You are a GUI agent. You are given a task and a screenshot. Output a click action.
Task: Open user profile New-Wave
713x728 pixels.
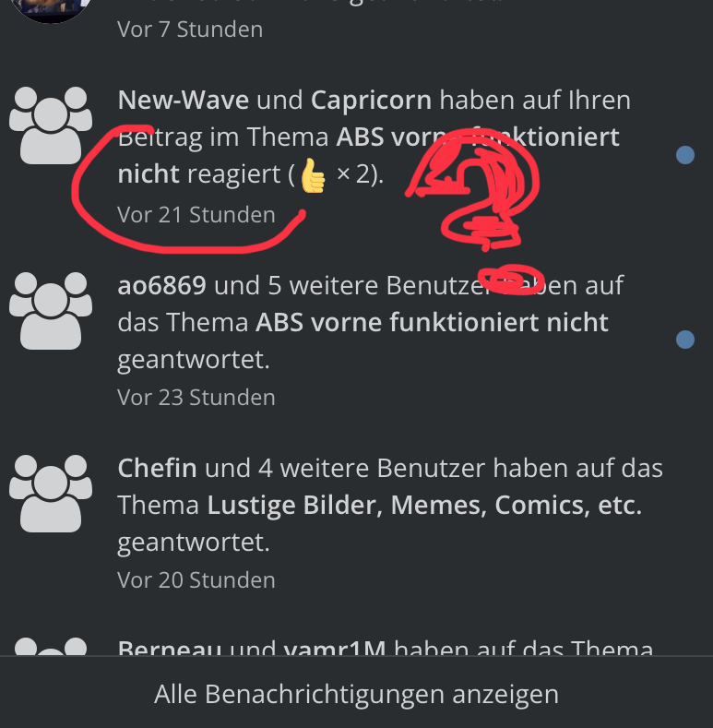click(x=183, y=100)
